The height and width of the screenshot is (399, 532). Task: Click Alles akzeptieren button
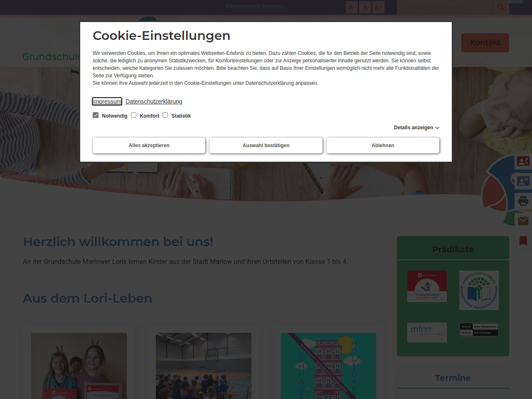(149, 145)
